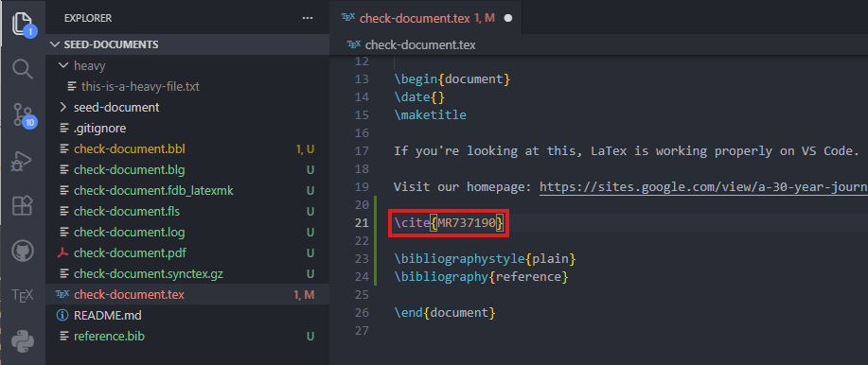
Task: Click \maketitle on line 15
Action: click(x=430, y=115)
